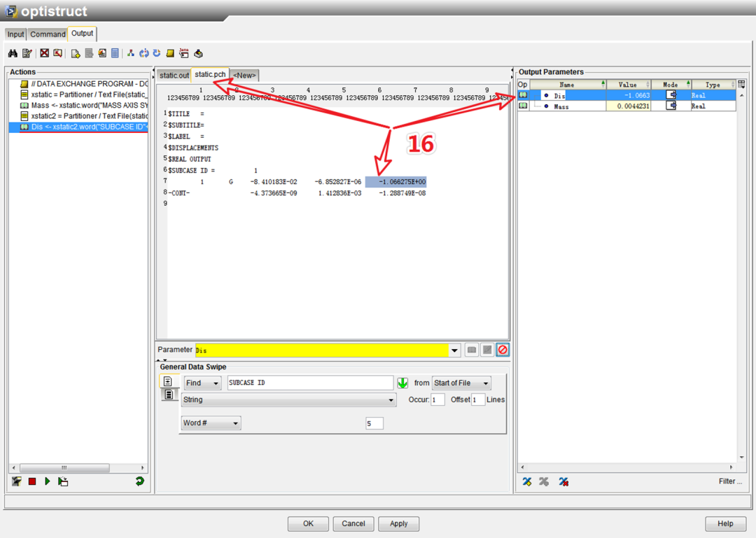Screen dimensions: 756x538
Task: Click the first grey button beside Parameter field
Action: tap(472, 350)
